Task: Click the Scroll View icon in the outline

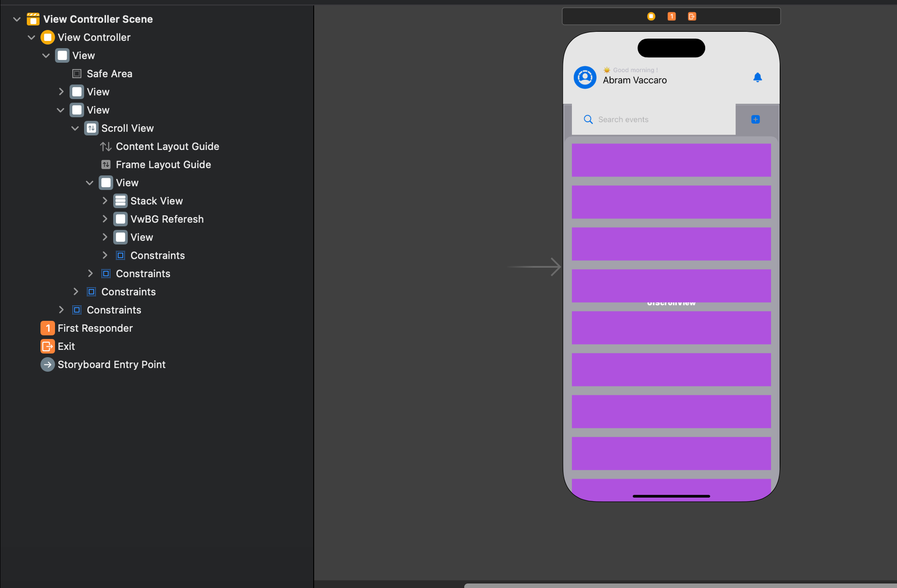Action: (x=91, y=128)
